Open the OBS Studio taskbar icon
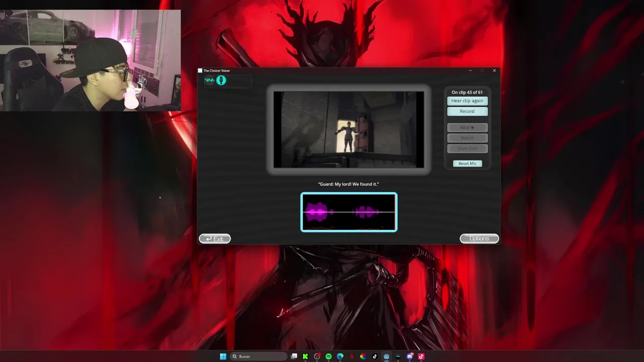Viewport: 644px width, 362px height. coord(317,356)
